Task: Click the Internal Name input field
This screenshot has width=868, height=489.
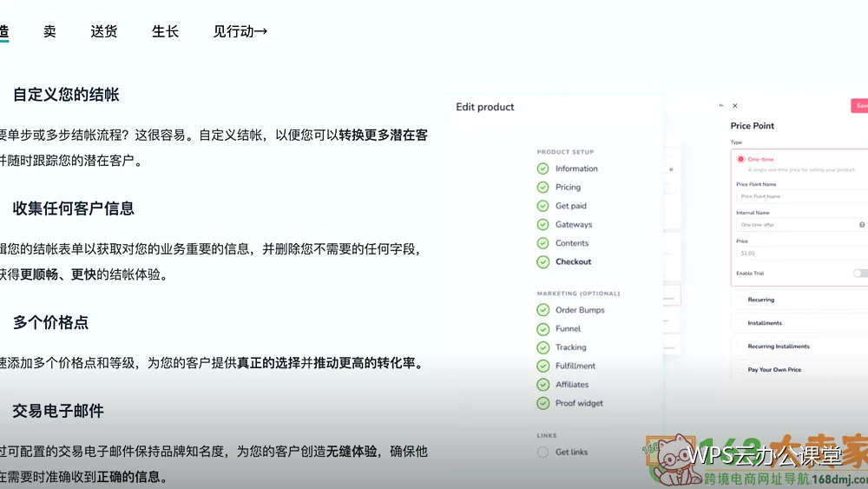Action: (x=801, y=225)
